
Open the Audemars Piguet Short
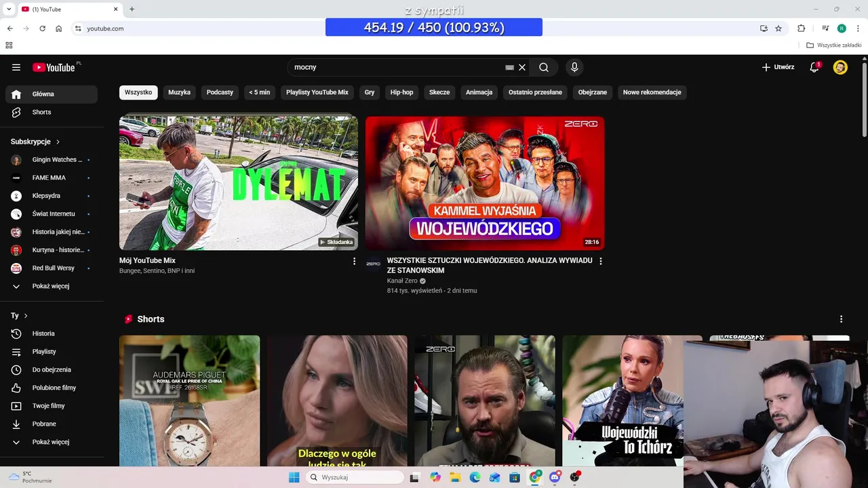tap(189, 401)
